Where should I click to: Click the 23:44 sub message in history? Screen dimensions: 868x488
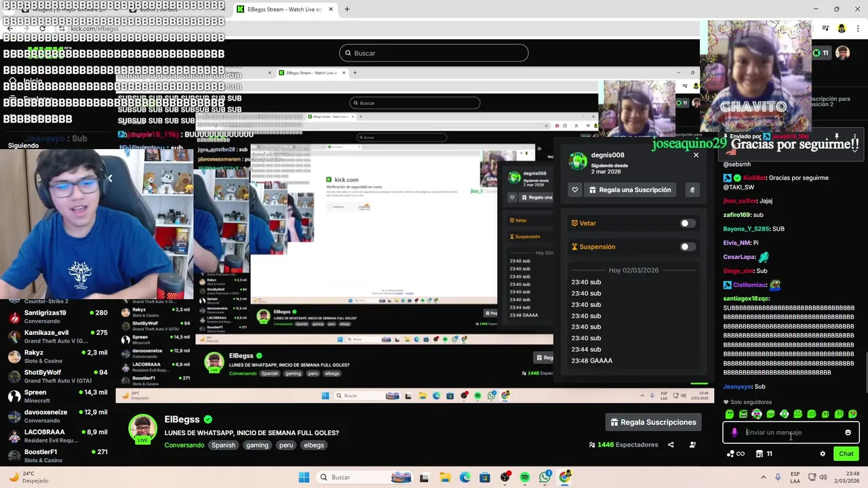(586, 349)
